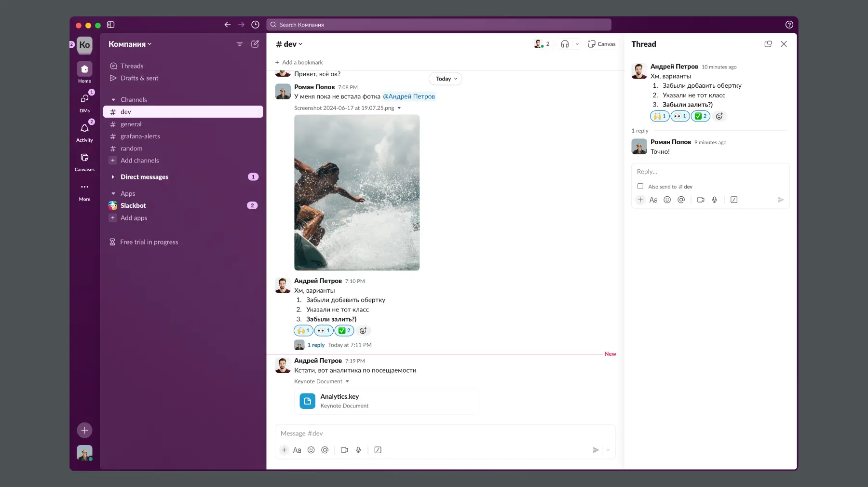The width and height of the screenshot is (868, 487).
Task: Add reaction to the thread message
Action: [719, 116]
